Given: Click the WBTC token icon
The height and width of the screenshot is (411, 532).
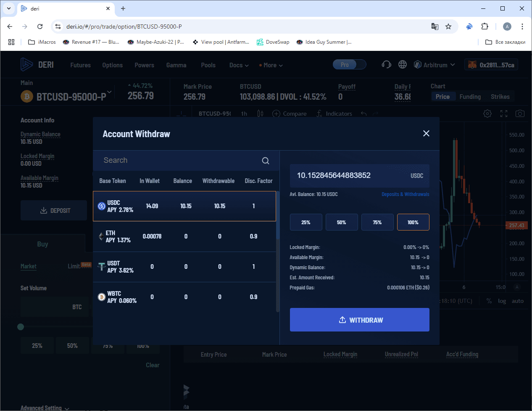Looking at the screenshot, I should (x=102, y=297).
